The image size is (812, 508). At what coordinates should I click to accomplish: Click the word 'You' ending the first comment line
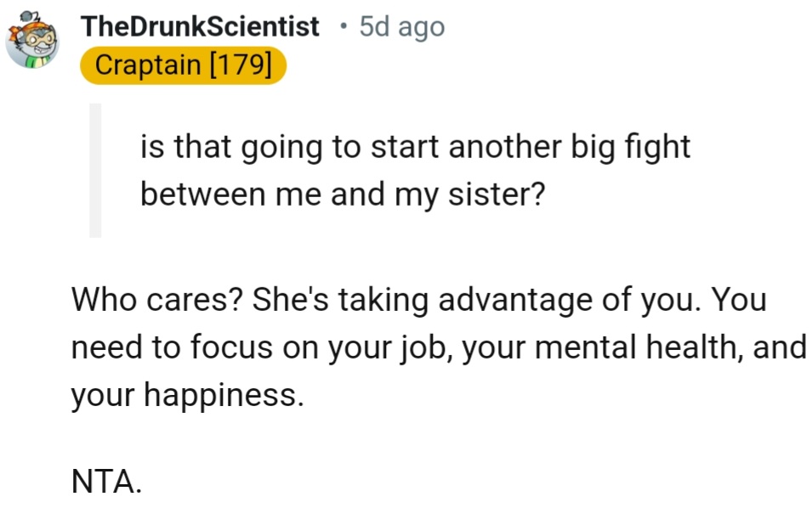(x=740, y=301)
